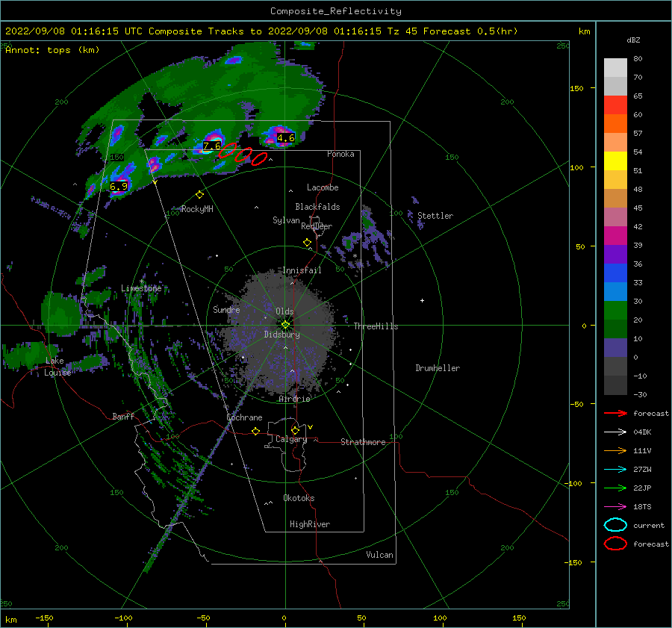The image size is (672, 628).
Task: Click the dBZ scale heading
Action: pyautogui.click(x=633, y=40)
